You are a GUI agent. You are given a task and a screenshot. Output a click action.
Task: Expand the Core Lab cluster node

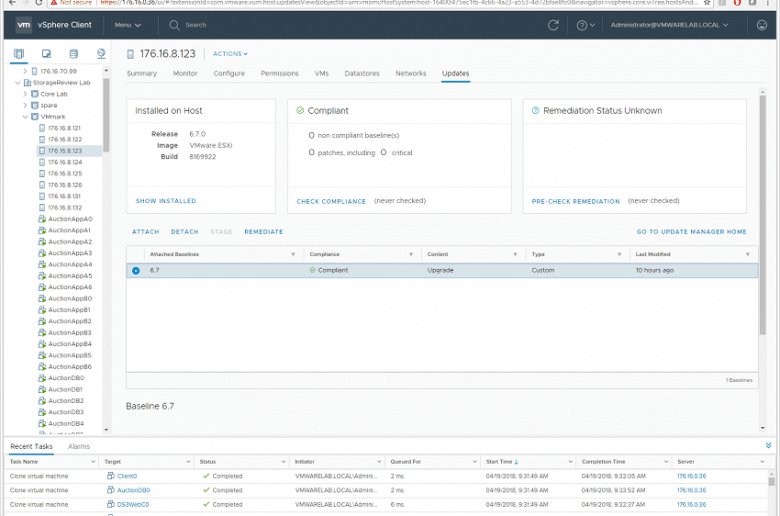coord(25,94)
